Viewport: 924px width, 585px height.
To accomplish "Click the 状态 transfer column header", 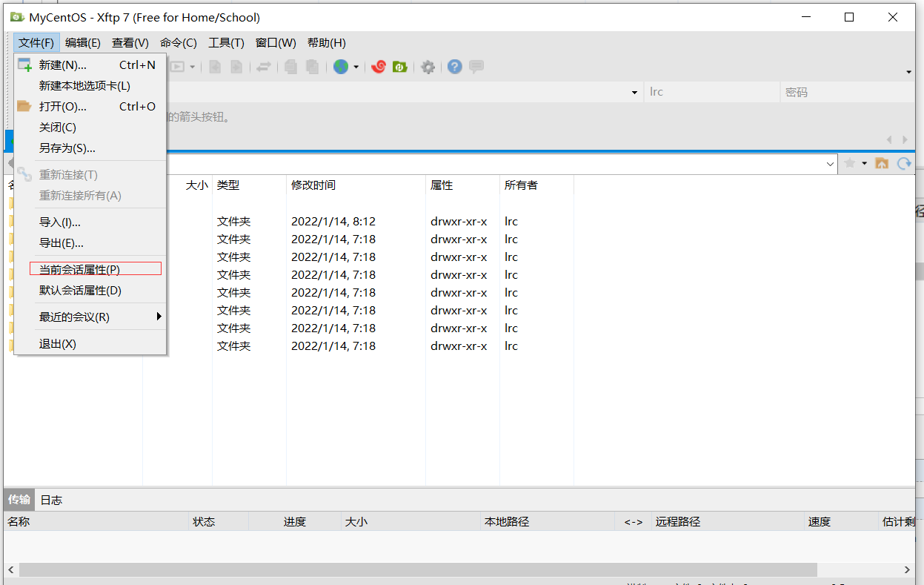I will click(x=219, y=522).
